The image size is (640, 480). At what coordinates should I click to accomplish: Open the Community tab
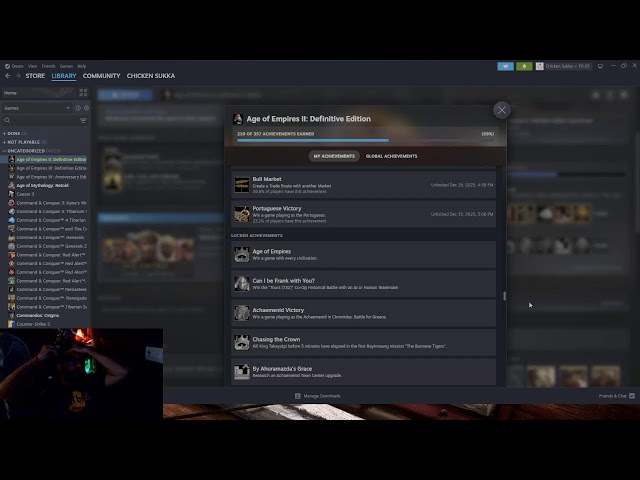[101, 76]
